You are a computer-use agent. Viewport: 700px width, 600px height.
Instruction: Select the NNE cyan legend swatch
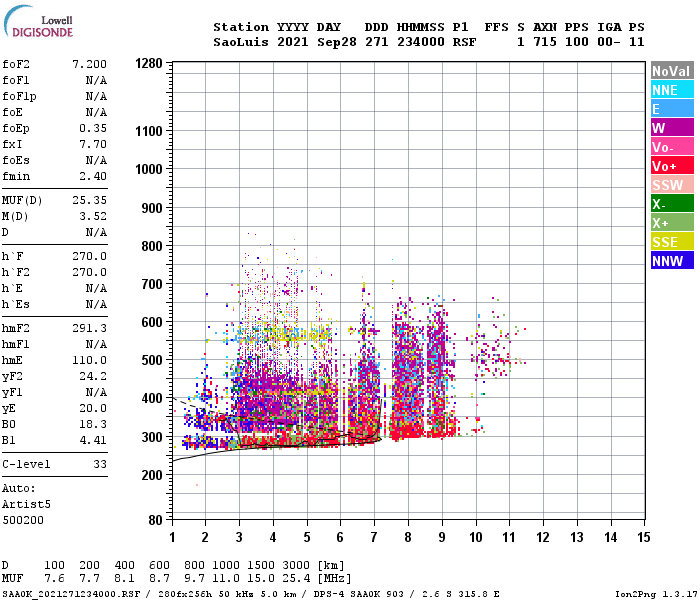[x=672, y=90]
